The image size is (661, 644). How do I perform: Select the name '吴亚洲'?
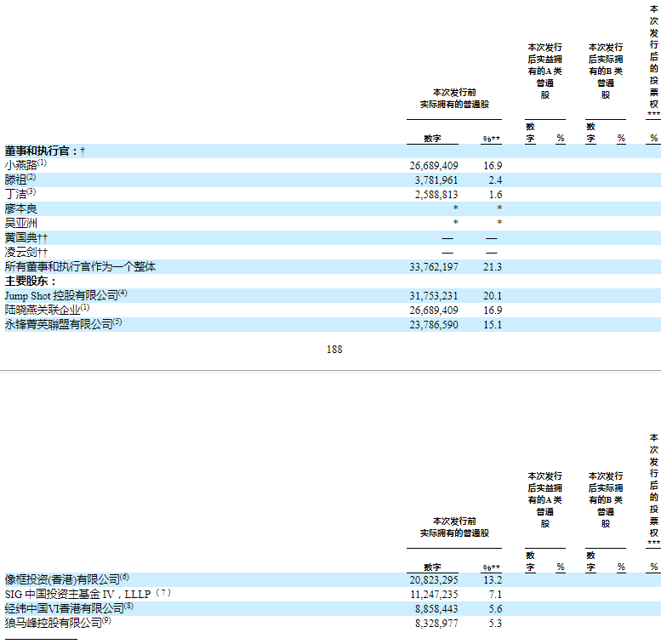20,223
